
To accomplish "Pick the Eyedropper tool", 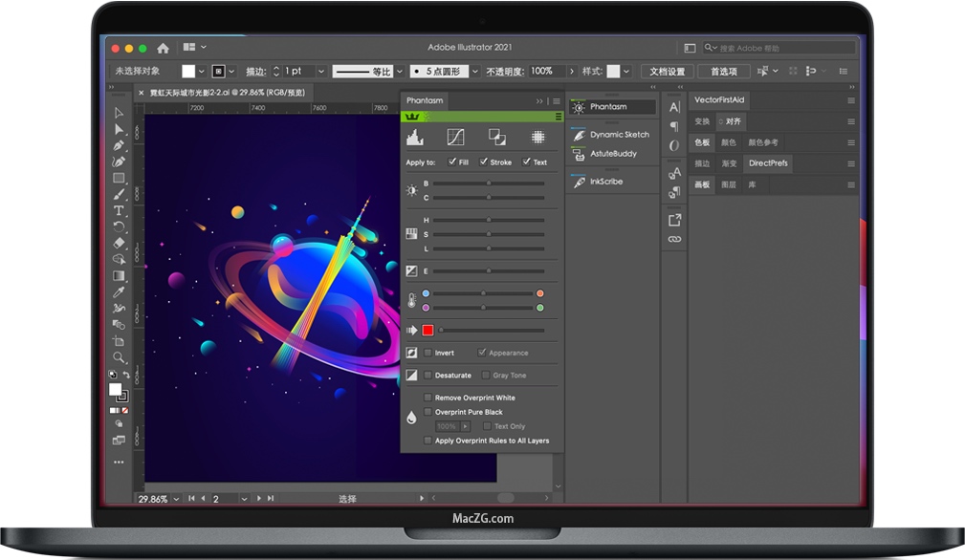I will tap(119, 291).
